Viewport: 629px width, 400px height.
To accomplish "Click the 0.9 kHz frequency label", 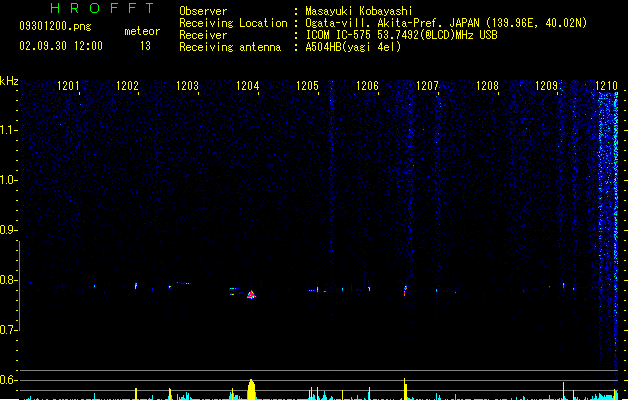I will click(8, 230).
